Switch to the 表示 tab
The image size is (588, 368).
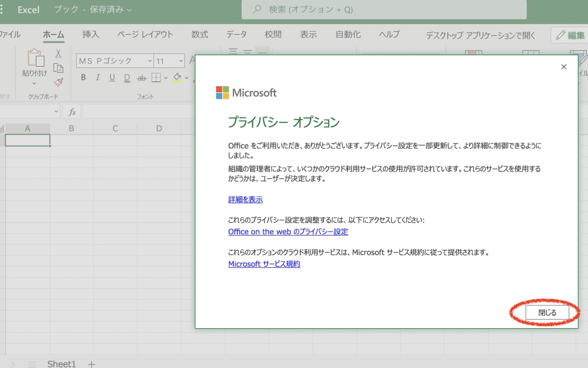click(x=308, y=34)
